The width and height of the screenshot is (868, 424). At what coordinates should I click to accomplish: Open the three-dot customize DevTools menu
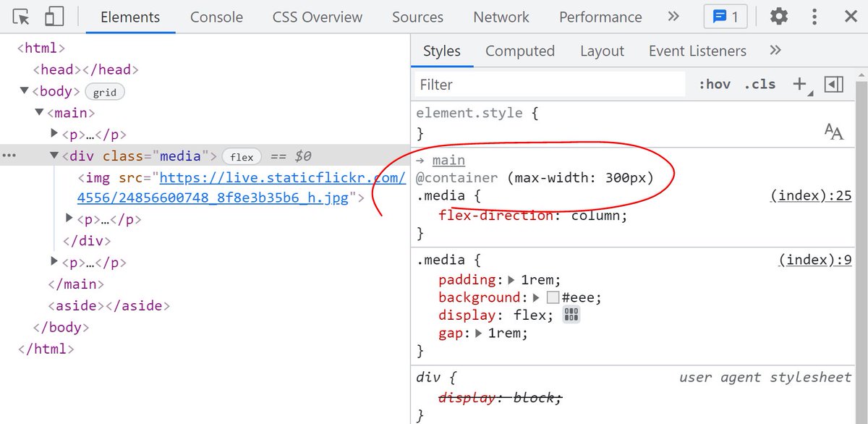pos(814,16)
